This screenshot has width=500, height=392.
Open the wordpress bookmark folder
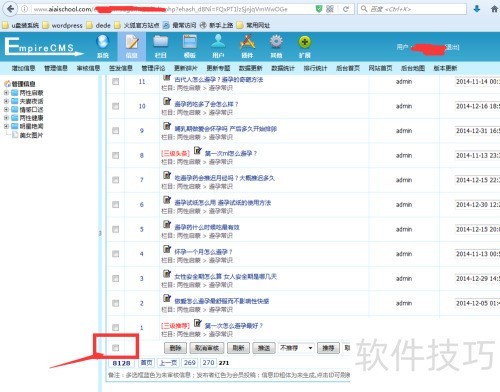[x=63, y=25]
